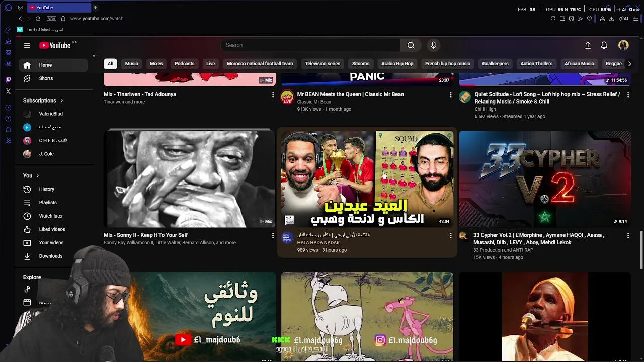Select the Morocco national football team chip
644x362 pixels.
click(x=260, y=64)
